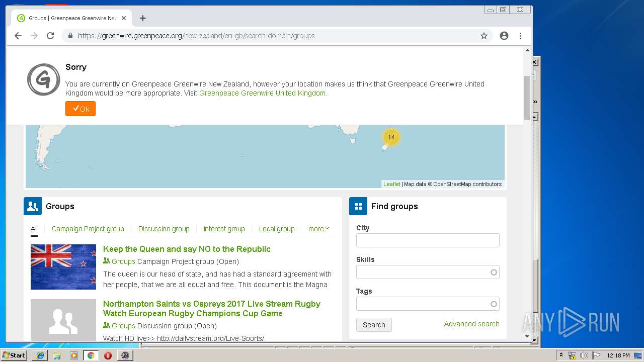Screen dimensions: 644x362
Task: Switch to Chrome in the taskbar
Action: 91,355
